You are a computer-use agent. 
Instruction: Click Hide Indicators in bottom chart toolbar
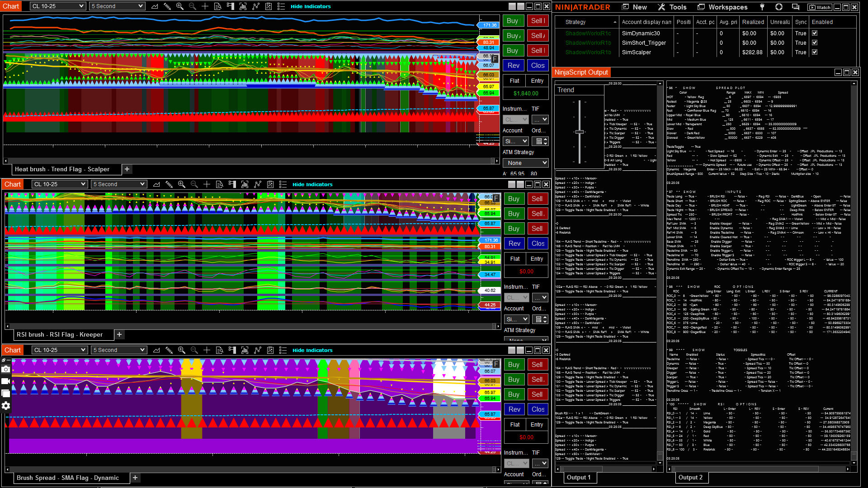[x=312, y=350]
